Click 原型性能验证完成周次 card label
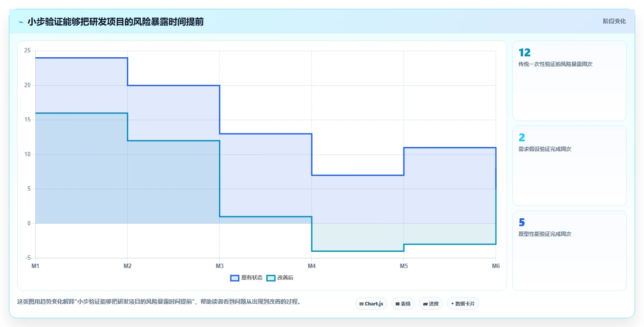 click(x=545, y=234)
